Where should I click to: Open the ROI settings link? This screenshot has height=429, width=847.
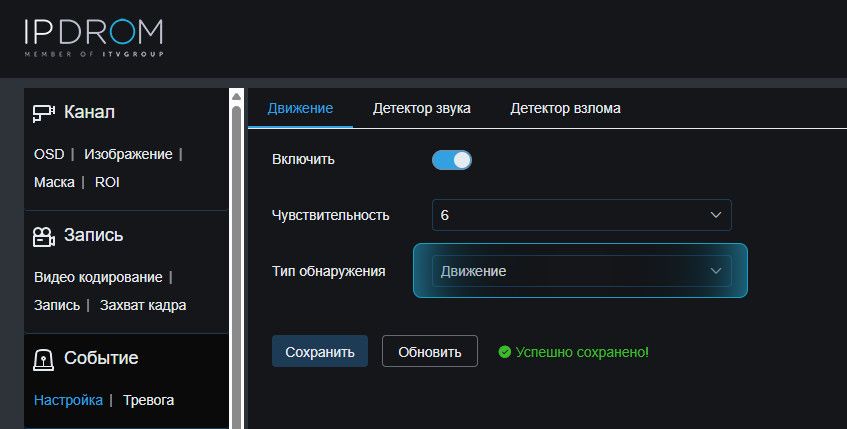pyautogui.click(x=107, y=182)
